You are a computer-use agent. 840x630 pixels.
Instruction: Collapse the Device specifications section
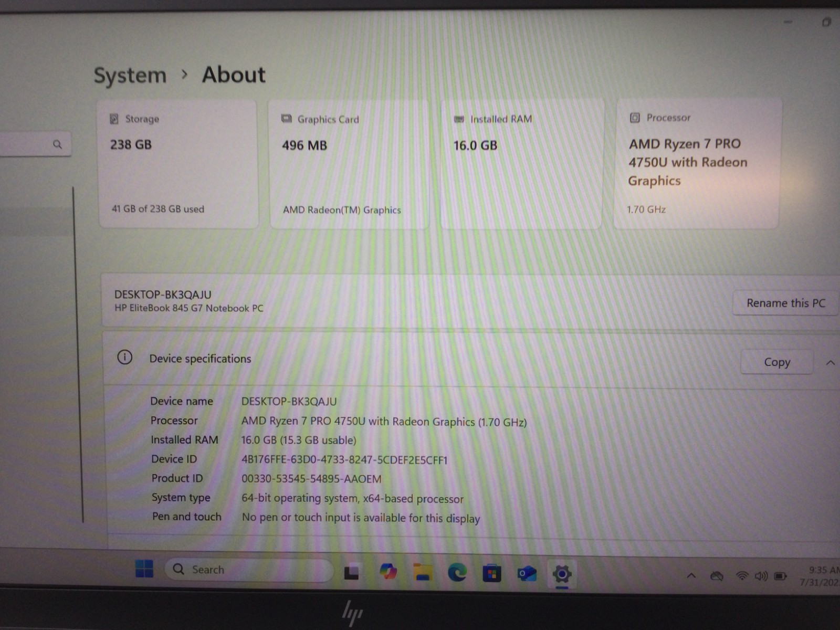point(831,363)
